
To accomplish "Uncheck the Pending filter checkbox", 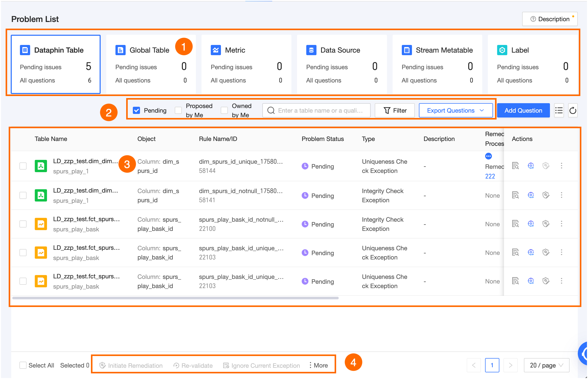I will (x=137, y=110).
